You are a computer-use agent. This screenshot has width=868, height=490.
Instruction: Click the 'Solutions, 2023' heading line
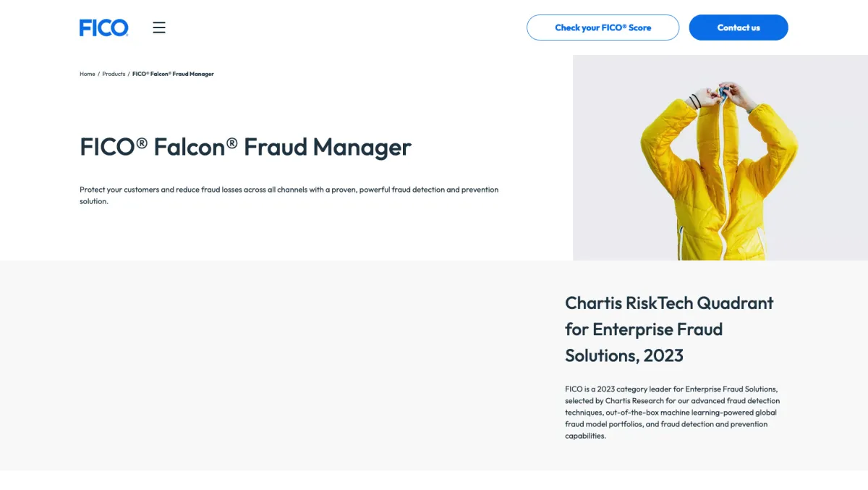(x=624, y=355)
